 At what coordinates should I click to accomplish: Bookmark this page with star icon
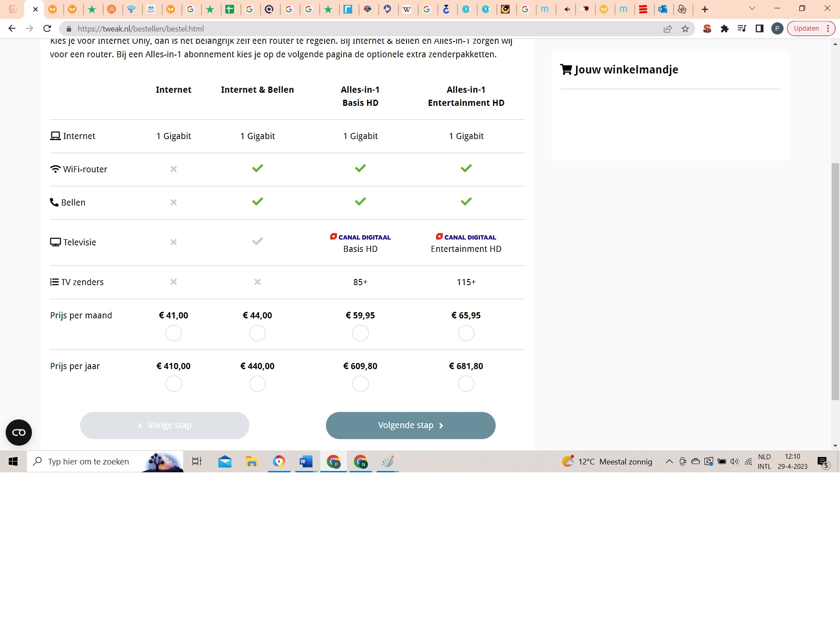685,29
